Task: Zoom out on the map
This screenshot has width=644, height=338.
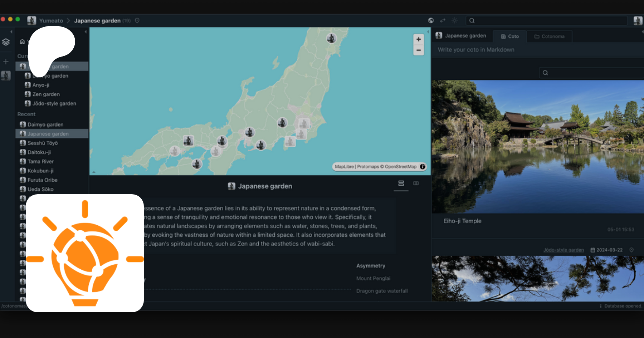Action: tap(419, 50)
